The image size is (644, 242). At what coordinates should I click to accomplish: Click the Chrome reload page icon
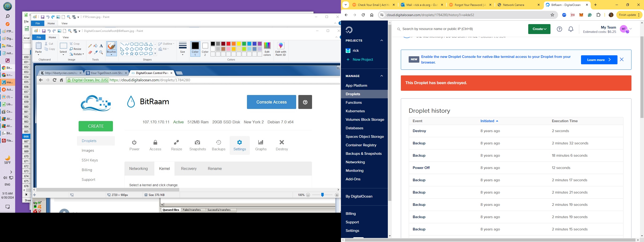(363, 15)
